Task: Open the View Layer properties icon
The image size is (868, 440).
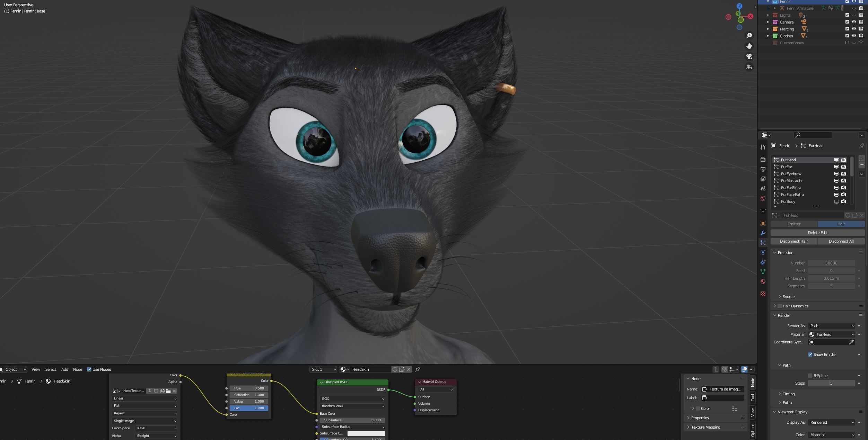Action: coord(763,179)
